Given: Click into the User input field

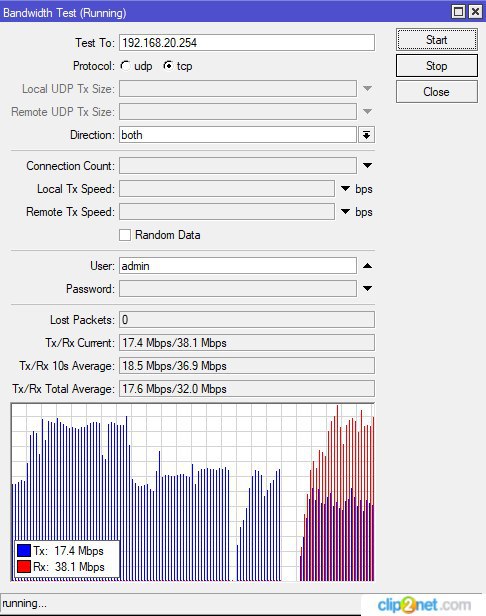Looking at the screenshot, I should (238, 266).
